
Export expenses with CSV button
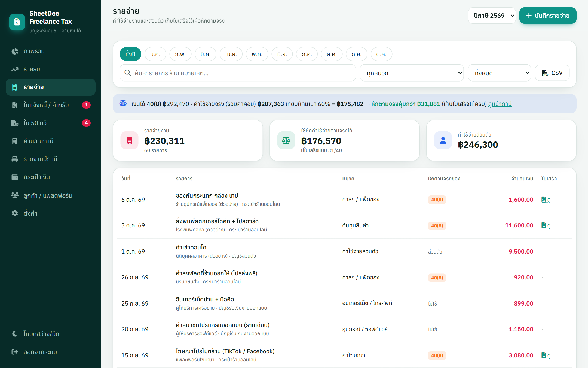click(x=552, y=73)
